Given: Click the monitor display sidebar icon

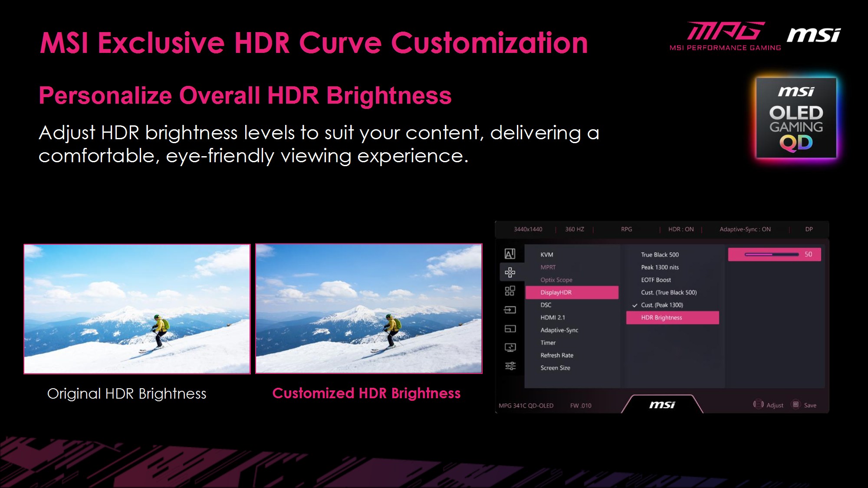Looking at the screenshot, I should point(510,347).
